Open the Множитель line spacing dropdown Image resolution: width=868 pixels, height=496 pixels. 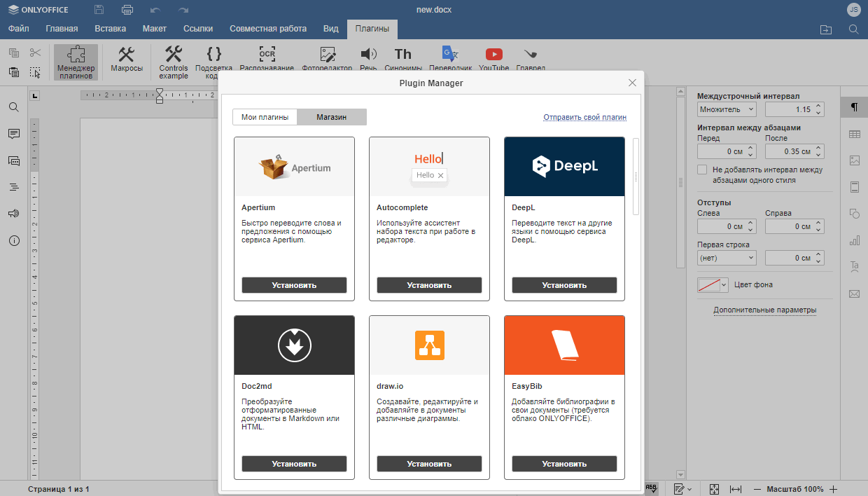pos(727,109)
